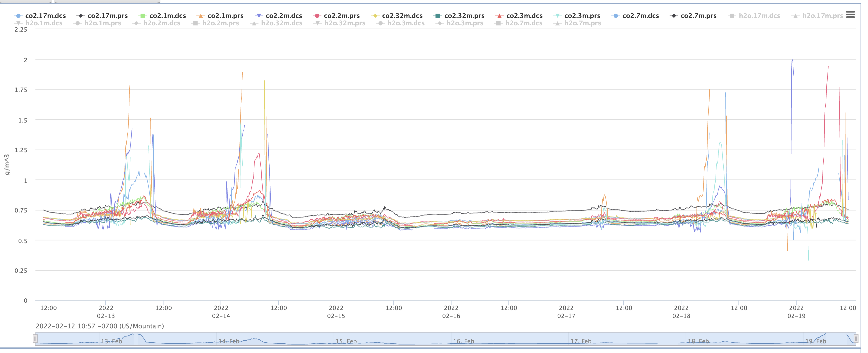This screenshot has height=353, width=868.
Task: Click the co2.7m.prs black diamond marker
Action: [674, 16]
